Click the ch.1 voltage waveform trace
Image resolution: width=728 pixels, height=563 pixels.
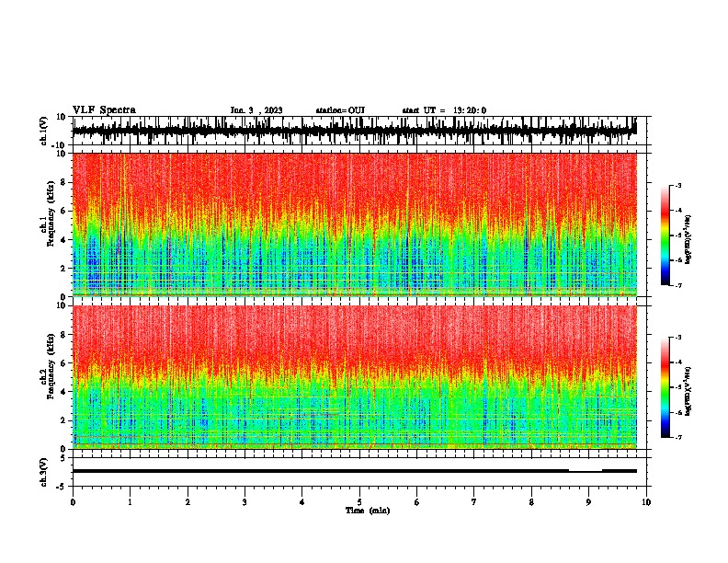click(355, 131)
